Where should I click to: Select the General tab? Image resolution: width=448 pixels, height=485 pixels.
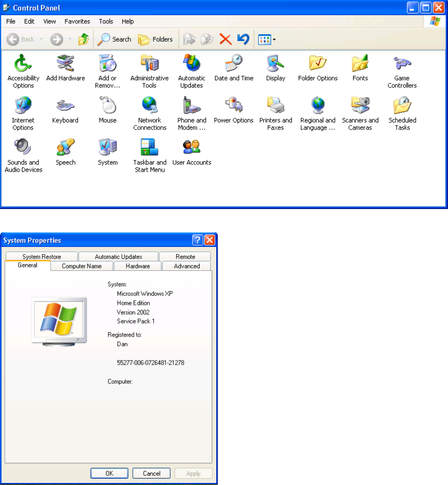coord(27,265)
